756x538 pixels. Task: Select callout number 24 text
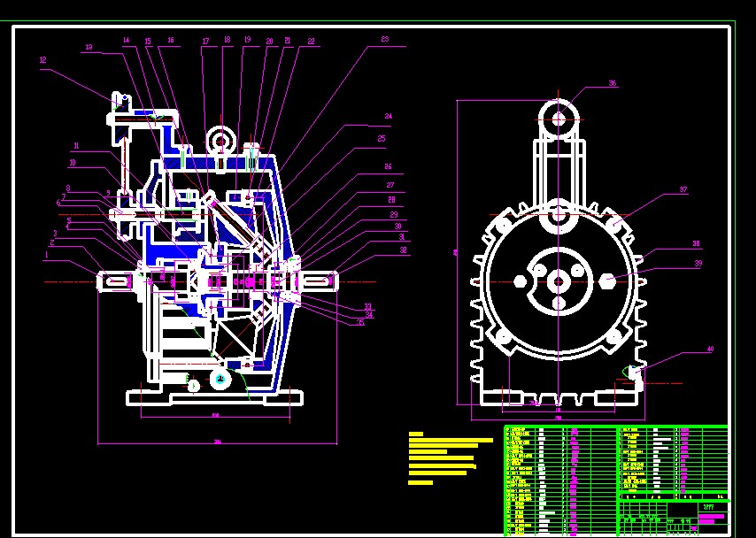coord(388,116)
